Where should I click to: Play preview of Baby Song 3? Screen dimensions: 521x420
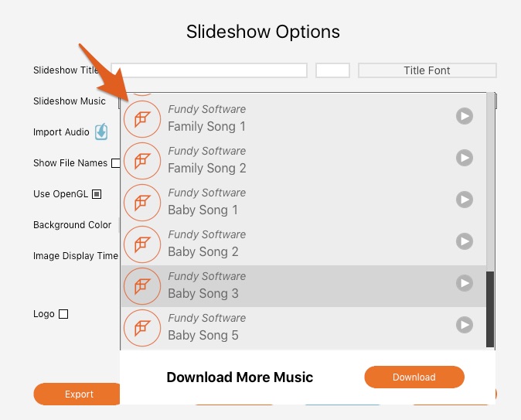[464, 283]
